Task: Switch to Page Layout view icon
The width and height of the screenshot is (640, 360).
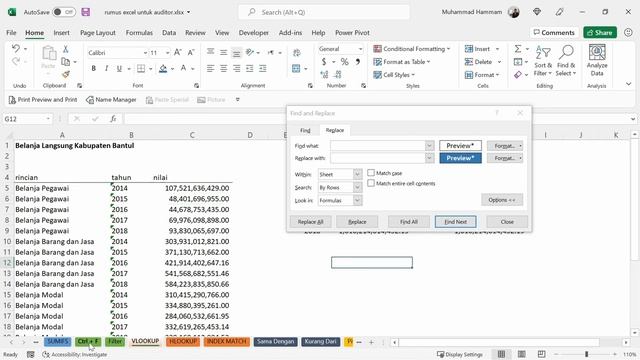Action: click(521, 354)
